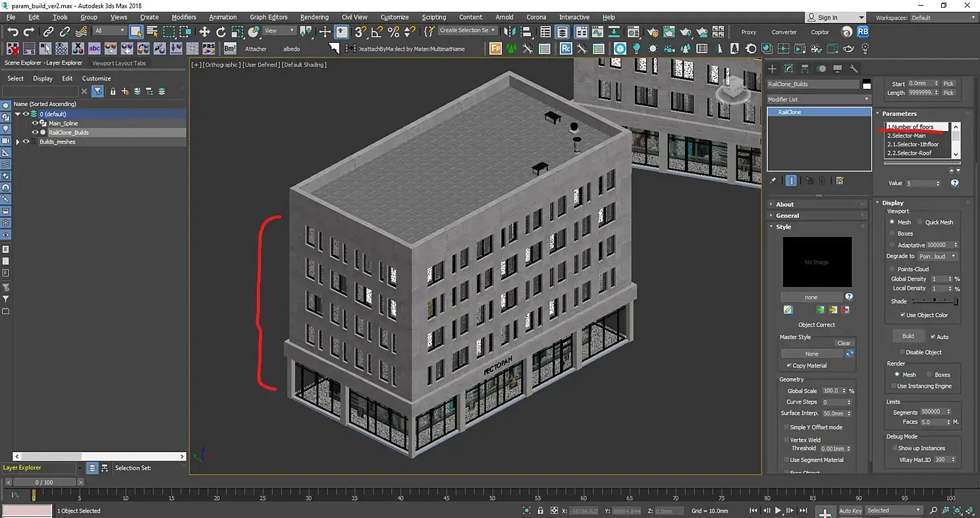Enable the Use Object Color checkbox

coord(903,315)
